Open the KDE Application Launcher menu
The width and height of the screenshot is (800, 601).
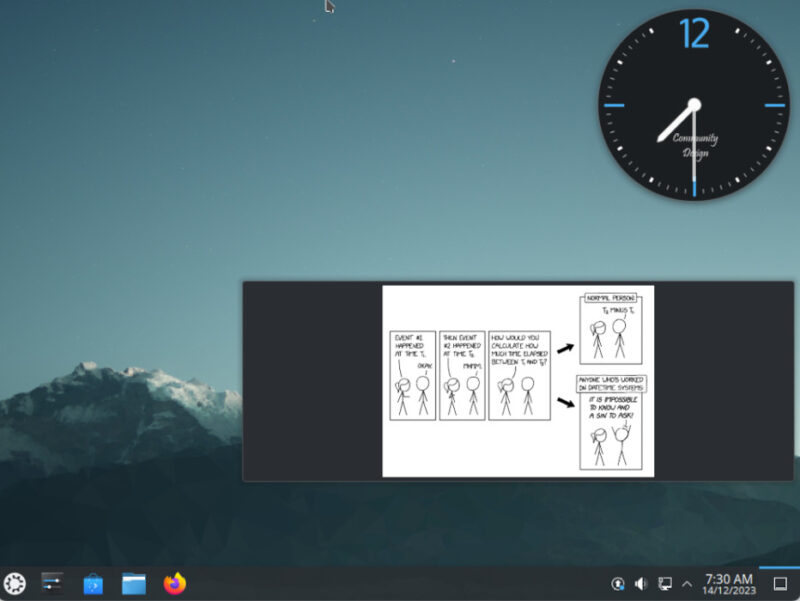14,583
